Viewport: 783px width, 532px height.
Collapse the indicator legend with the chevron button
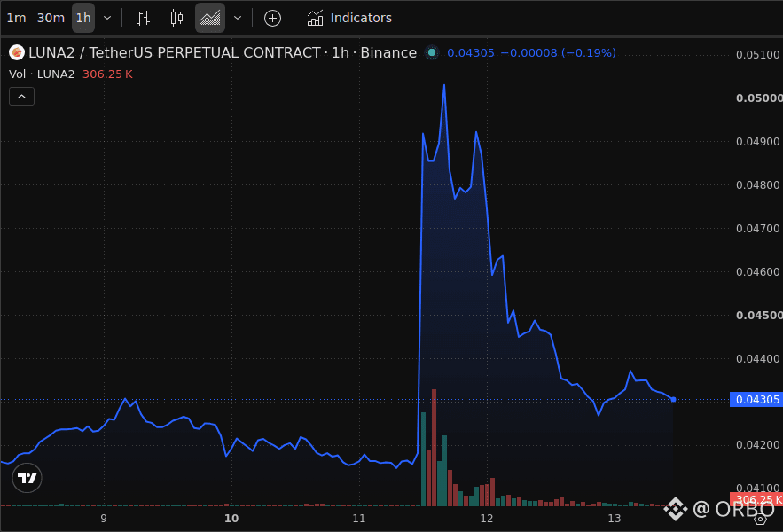pos(22,97)
